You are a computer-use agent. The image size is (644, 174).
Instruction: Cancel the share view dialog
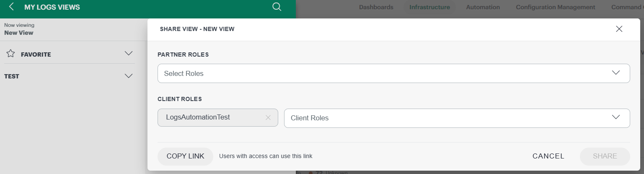pyautogui.click(x=548, y=156)
